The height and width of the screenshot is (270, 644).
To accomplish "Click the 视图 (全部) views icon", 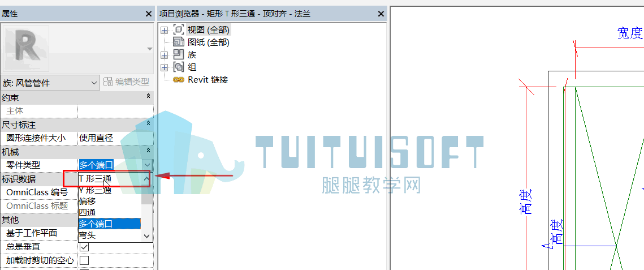I will [x=179, y=29].
